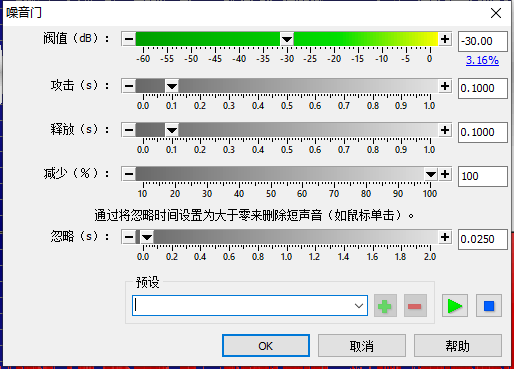Confirm settings with the OK button
The height and width of the screenshot is (369, 514).
[x=266, y=346]
